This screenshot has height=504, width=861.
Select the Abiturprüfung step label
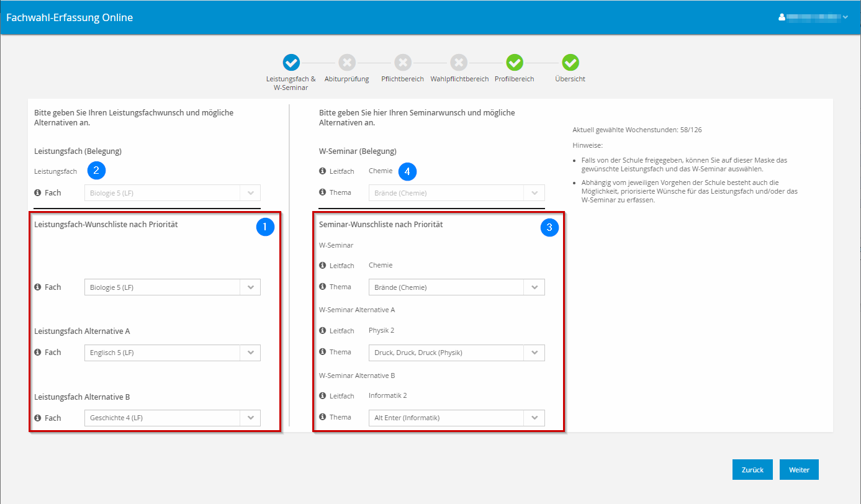tap(347, 79)
